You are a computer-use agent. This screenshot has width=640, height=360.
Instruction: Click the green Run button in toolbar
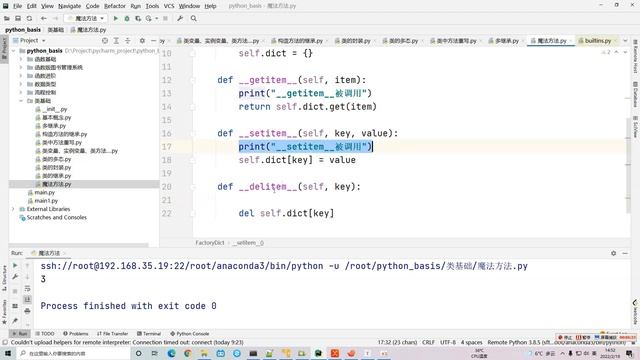(116, 18)
